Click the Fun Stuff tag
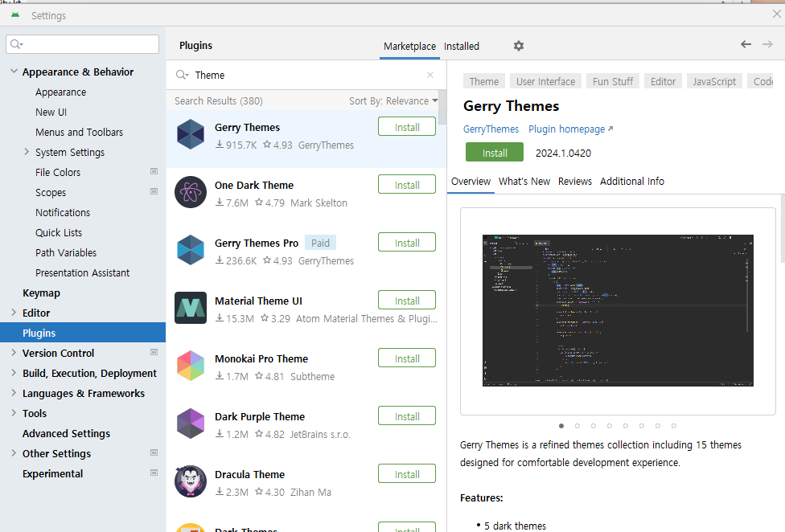 613,81
